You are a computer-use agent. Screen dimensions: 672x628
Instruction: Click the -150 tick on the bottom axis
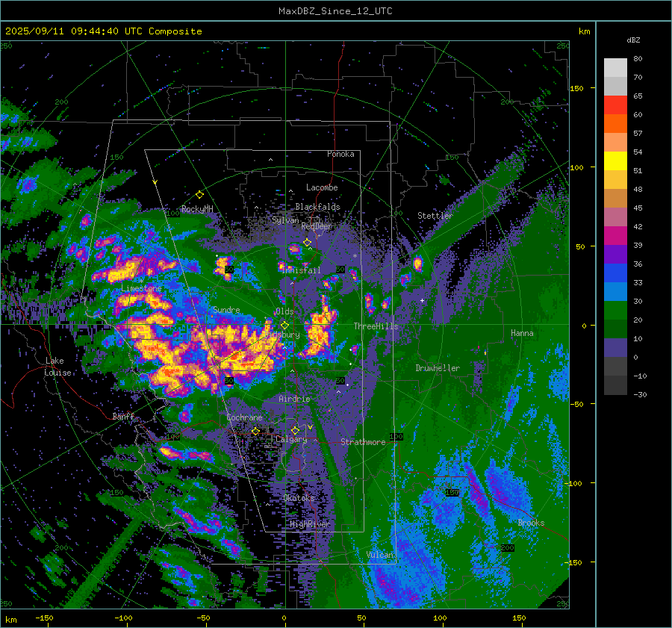[x=44, y=618]
